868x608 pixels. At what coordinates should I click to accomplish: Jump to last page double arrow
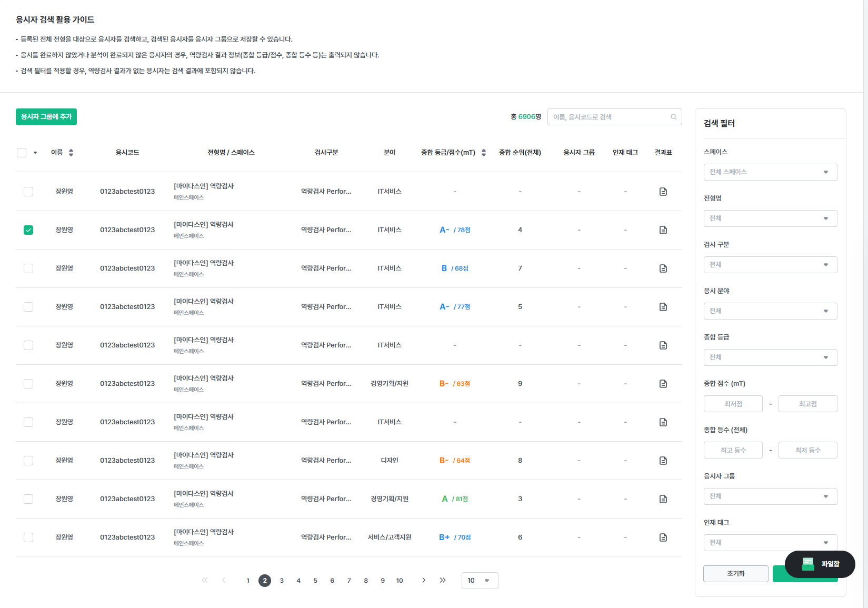pos(442,580)
